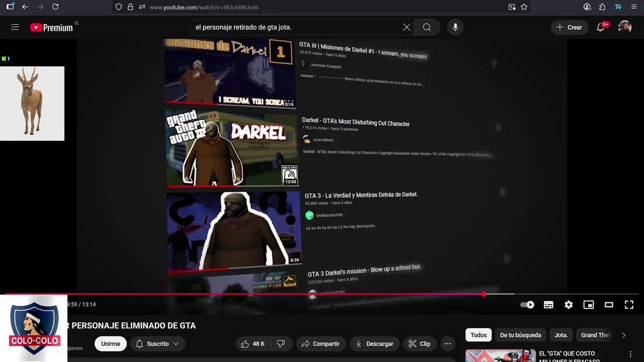The width and height of the screenshot is (644, 362).
Task: Open the 'EL GTA QUE COSTO' suggested video thumbnail
Action: (501, 355)
